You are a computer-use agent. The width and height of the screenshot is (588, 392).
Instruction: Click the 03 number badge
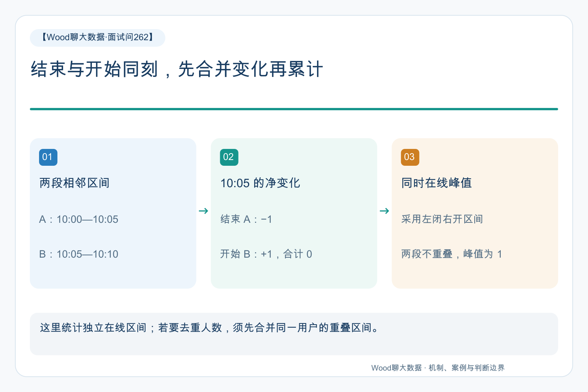[410, 157]
